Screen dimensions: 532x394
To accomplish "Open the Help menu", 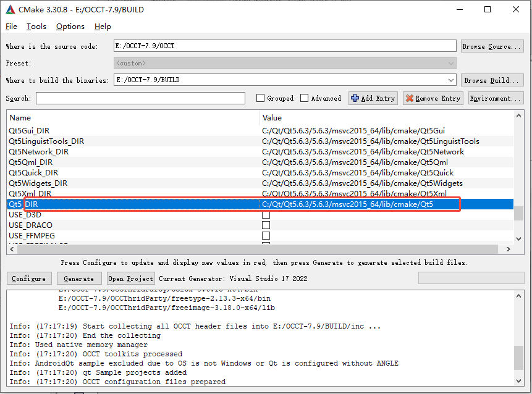I will (x=103, y=27).
